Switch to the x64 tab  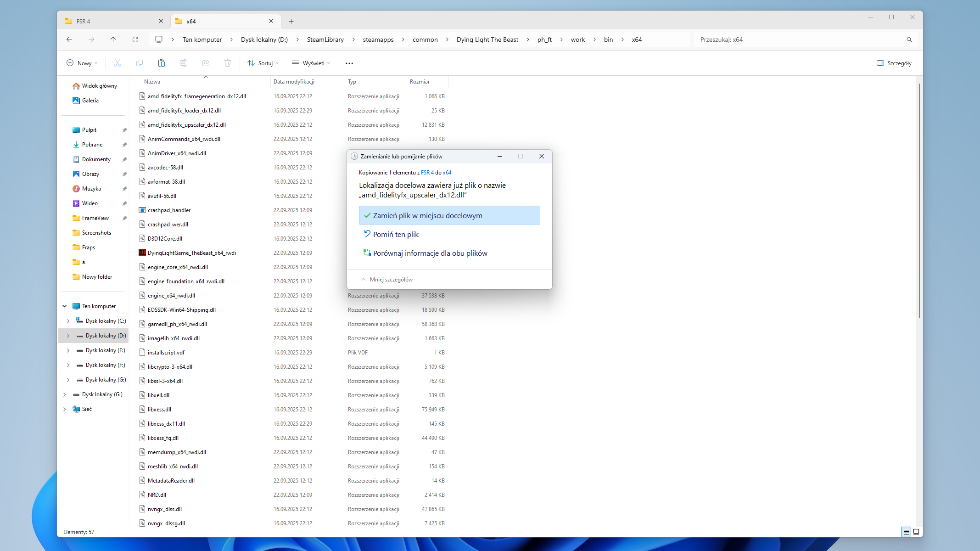click(224, 21)
